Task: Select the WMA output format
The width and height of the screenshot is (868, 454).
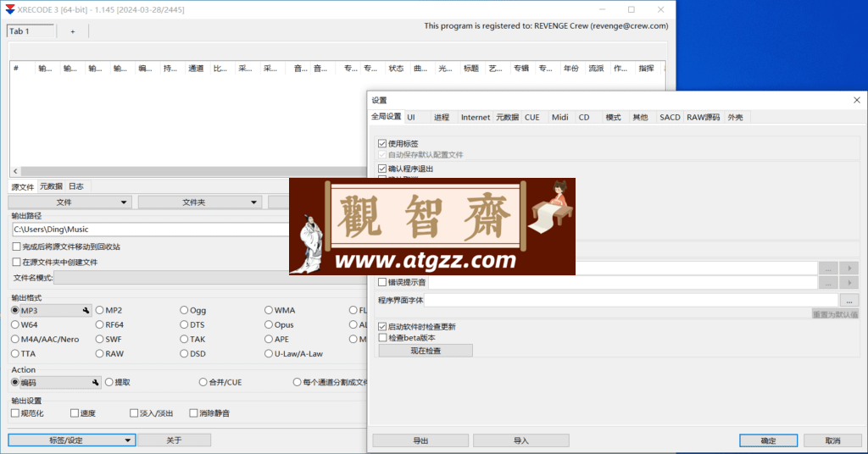Action: click(x=269, y=310)
